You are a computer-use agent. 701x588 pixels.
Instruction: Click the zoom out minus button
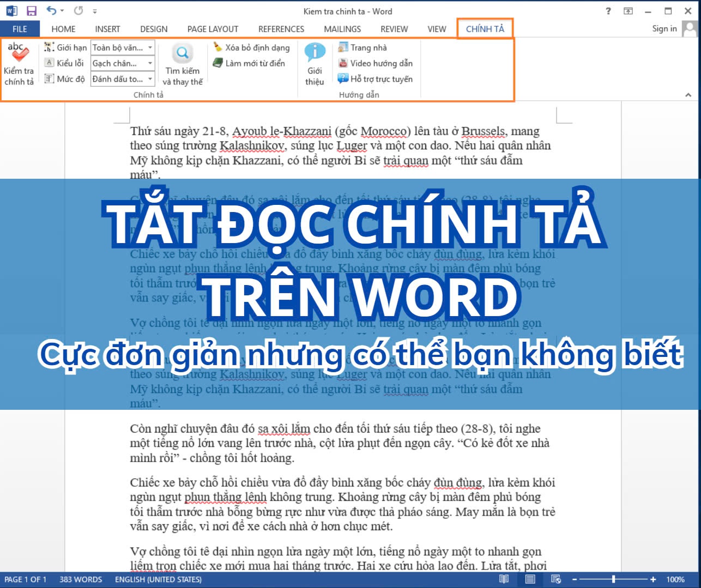tap(574, 579)
